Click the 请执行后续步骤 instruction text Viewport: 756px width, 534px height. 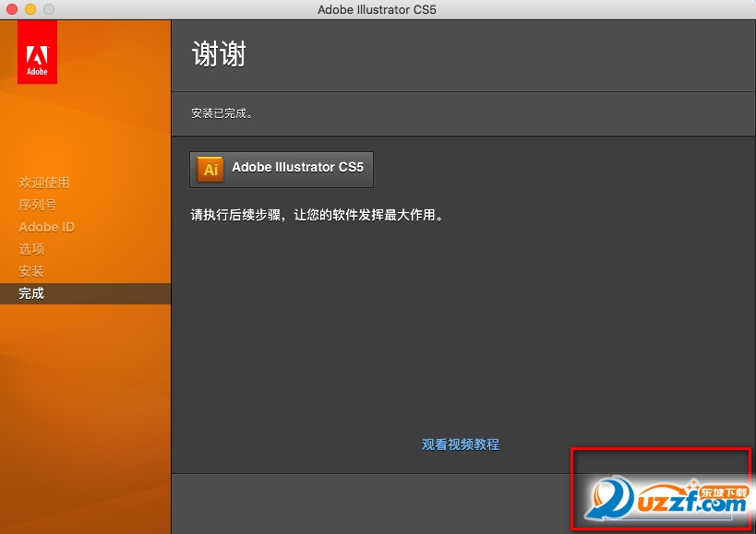pos(317,216)
